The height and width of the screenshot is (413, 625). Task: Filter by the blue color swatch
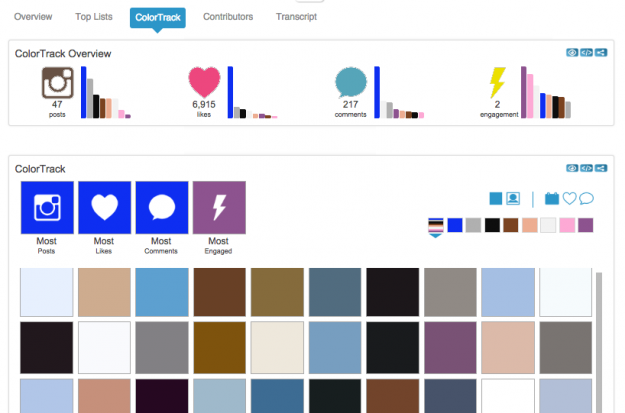click(x=455, y=225)
